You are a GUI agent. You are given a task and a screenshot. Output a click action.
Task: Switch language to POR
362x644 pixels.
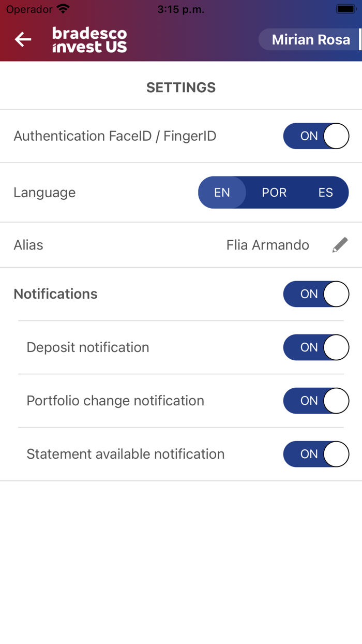click(x=274, y=193)
